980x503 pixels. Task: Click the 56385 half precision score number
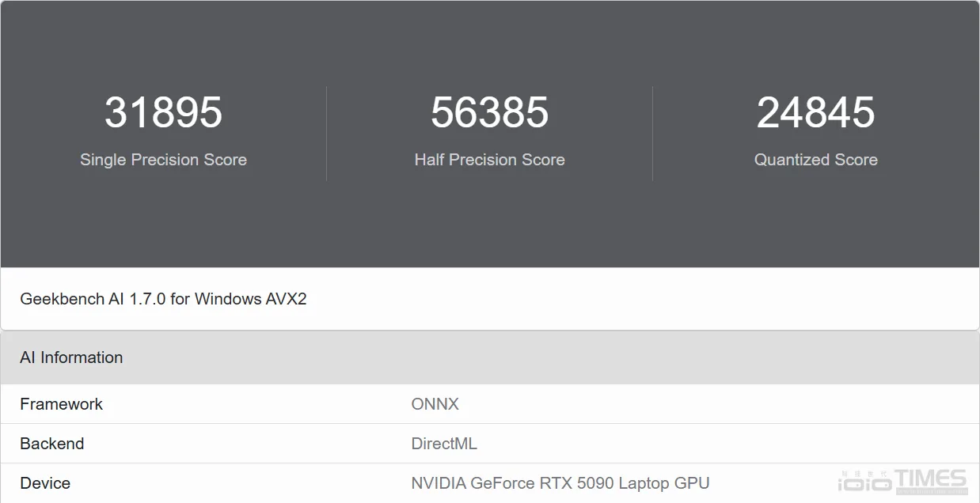point(490,112)
